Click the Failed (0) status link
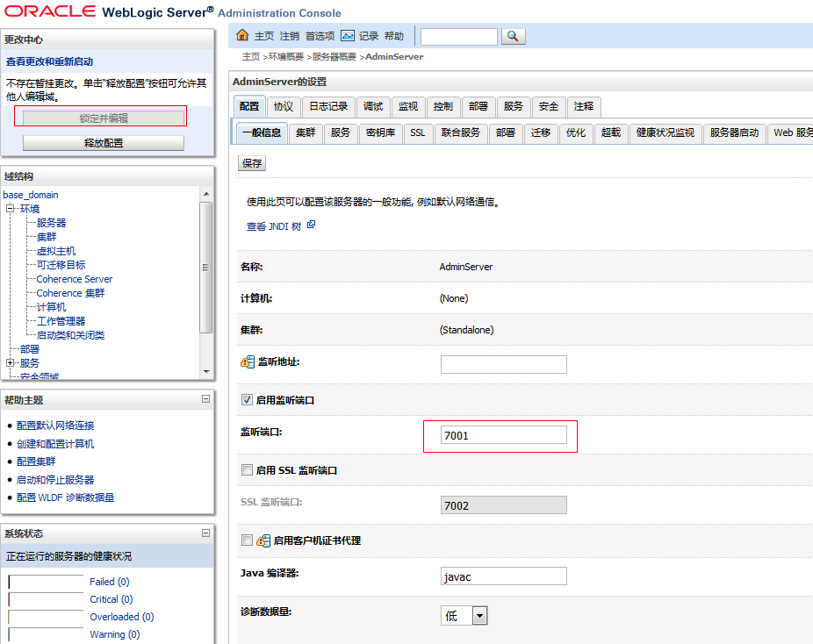813x644 pixels. pos(110,582)
